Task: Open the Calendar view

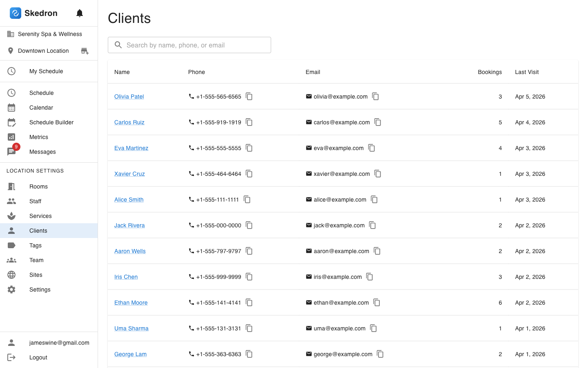Action: tap(49, 108)
